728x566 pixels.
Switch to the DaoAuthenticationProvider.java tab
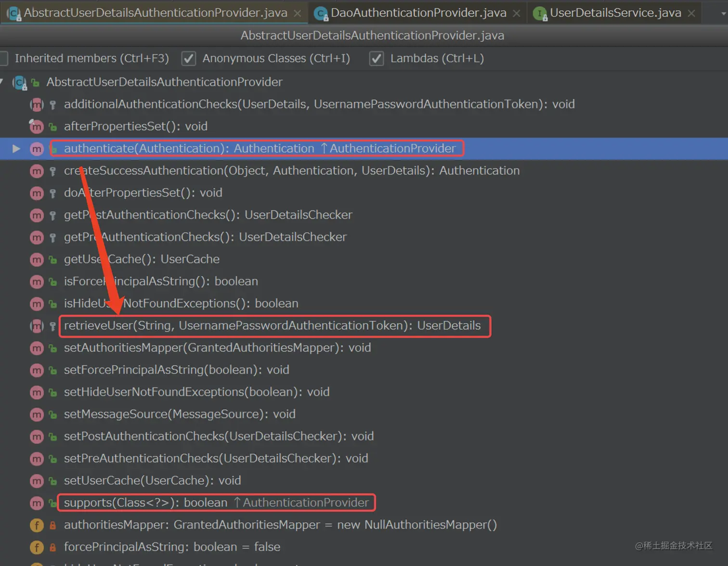418,13
